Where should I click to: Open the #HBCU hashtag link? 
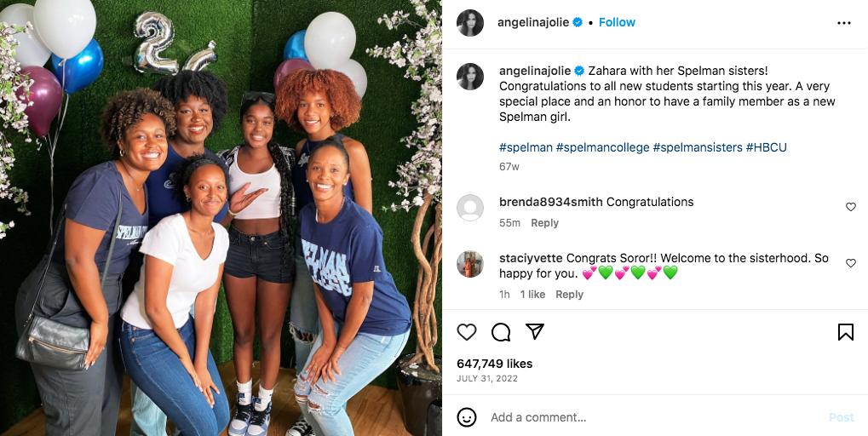[x=766, y=147]
